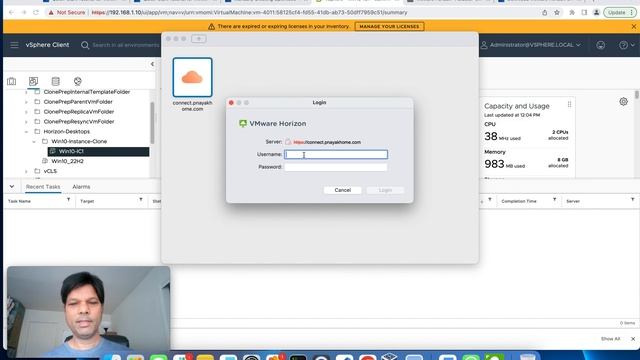Viewport: 640px width, 360px height.
Task: Filter the Task Name column
Action: pyautogui.click(x=68, y=200)
